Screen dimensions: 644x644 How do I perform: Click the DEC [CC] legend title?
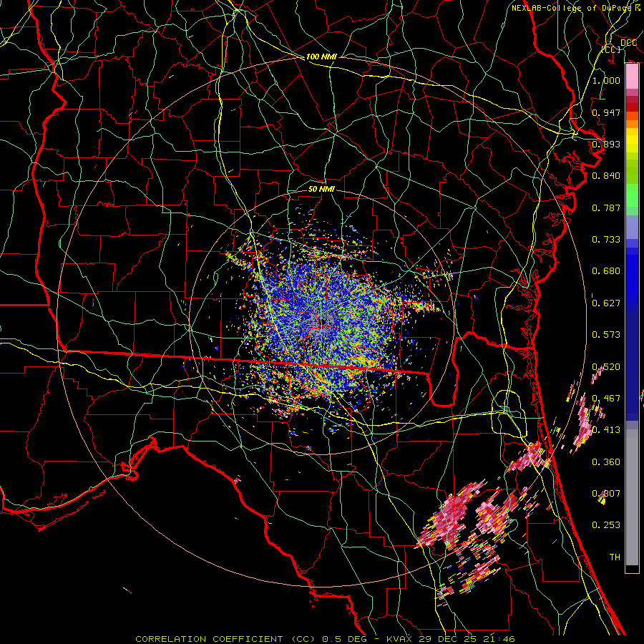click(620, 46)
